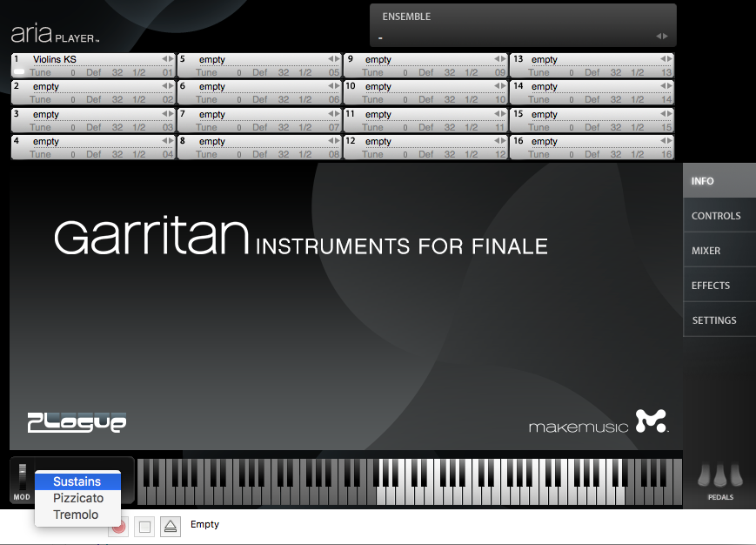Click the 'Empty' label beside the eject button
756x545 pixels.
point(204,524)
